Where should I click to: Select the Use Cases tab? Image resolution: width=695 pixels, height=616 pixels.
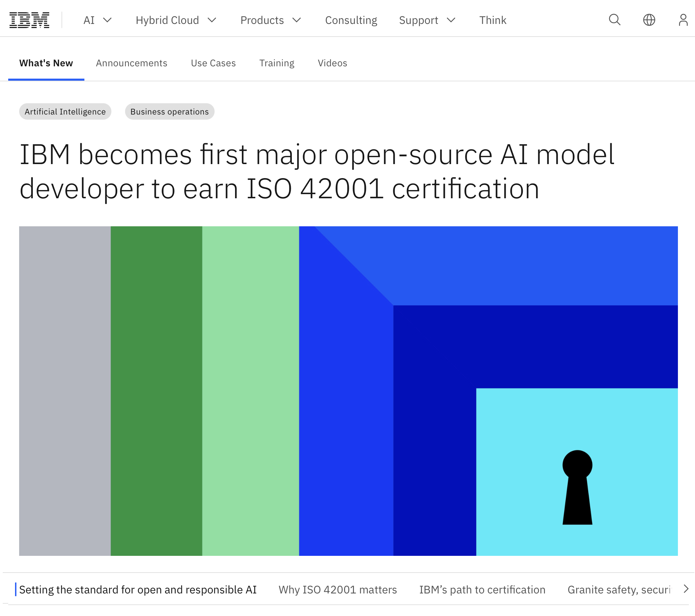point(213,63)
